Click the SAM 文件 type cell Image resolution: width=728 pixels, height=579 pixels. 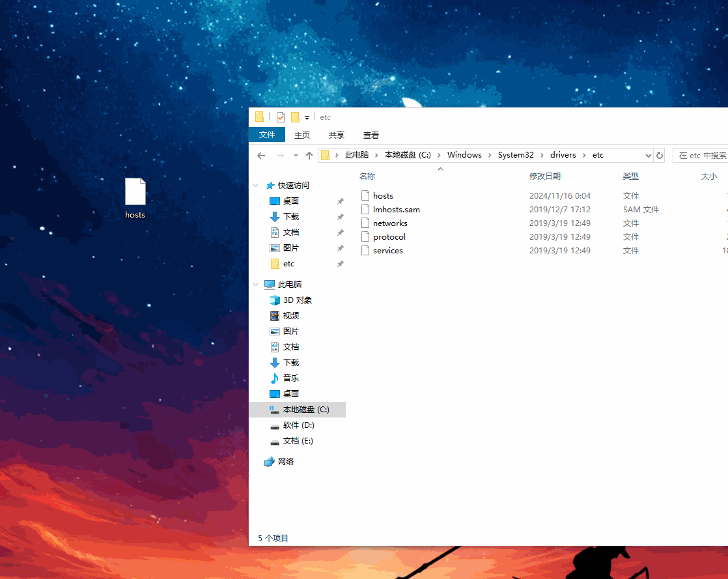coord(641,210)
